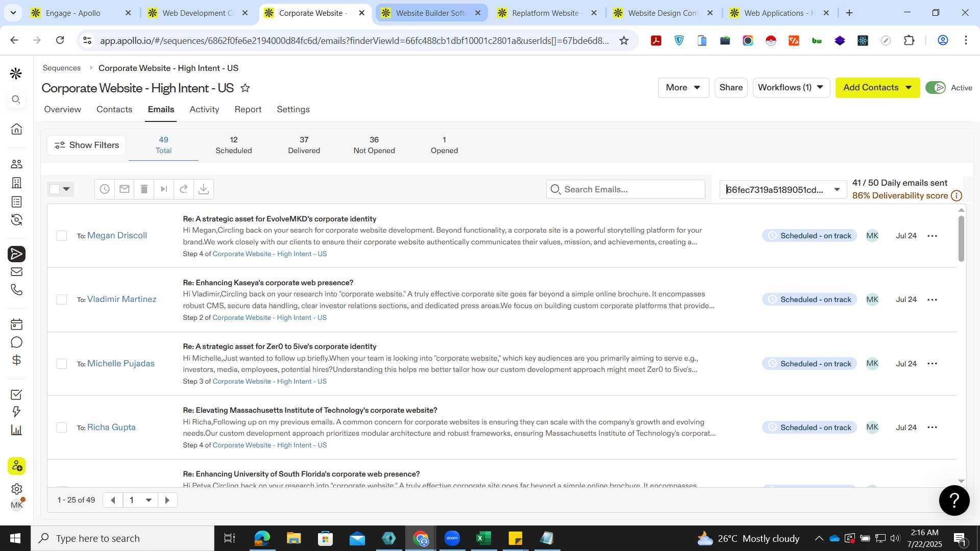
Task: Open the Sequences paper-plane icon
Action: point(16,254)
